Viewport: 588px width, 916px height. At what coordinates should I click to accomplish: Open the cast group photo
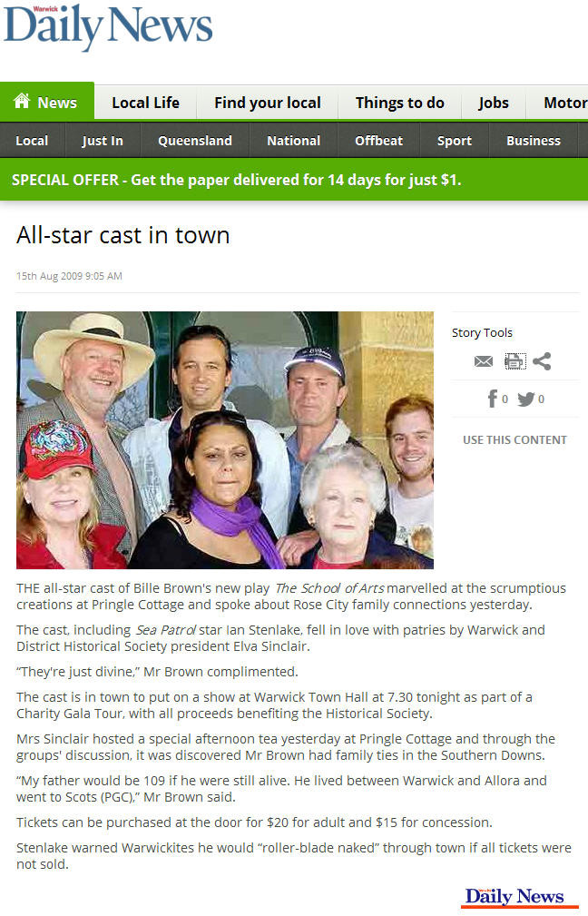pyautogui.click(x=225, y=440)
